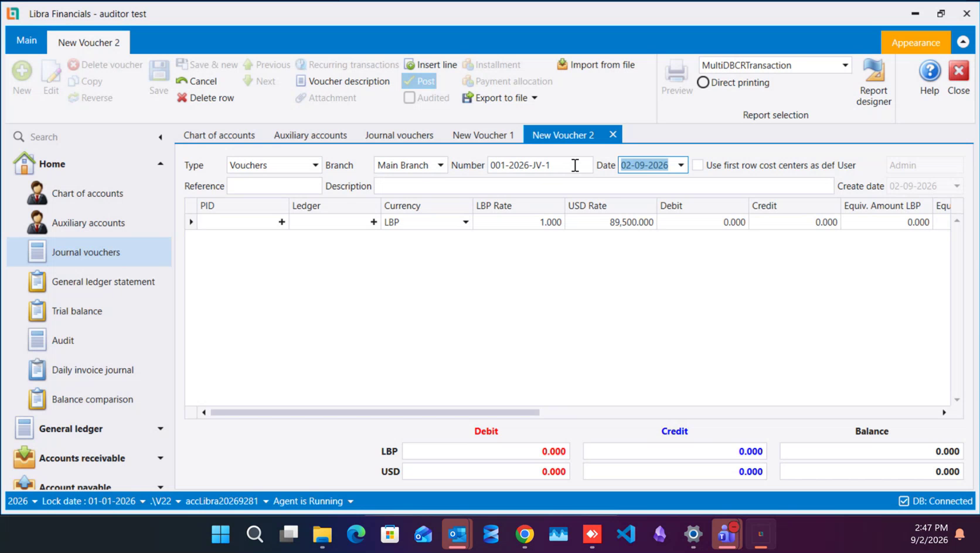The width and height of the screenshot is (980, 553).
Task: Open the Date picker dropdown arrow
Action: click(x=681, y=165)
